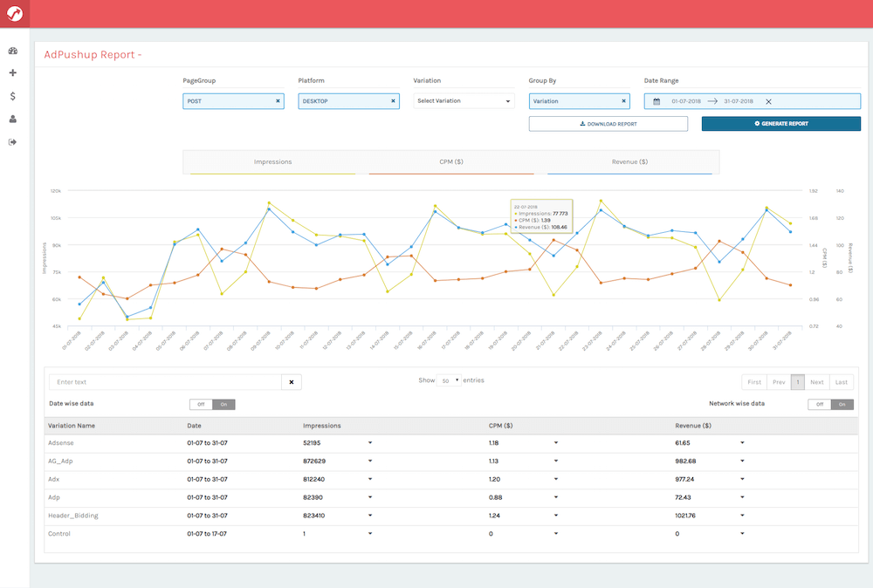This screenshot has width=873, height=588.
Task: Toggle the CPM ($) chart series tab
Action: coord(451,162)
